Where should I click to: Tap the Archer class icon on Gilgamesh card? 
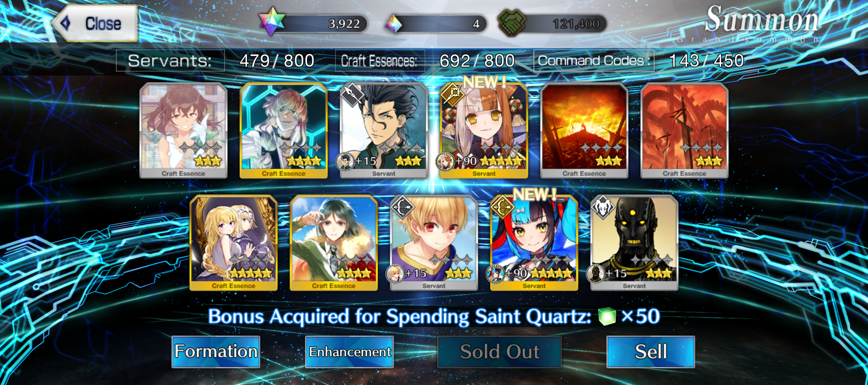402,207
